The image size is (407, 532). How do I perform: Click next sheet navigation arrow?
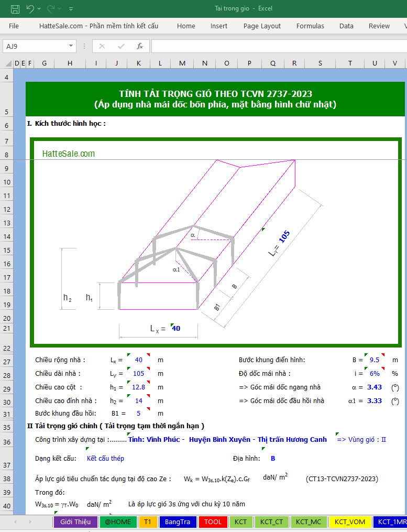(30, 522)
